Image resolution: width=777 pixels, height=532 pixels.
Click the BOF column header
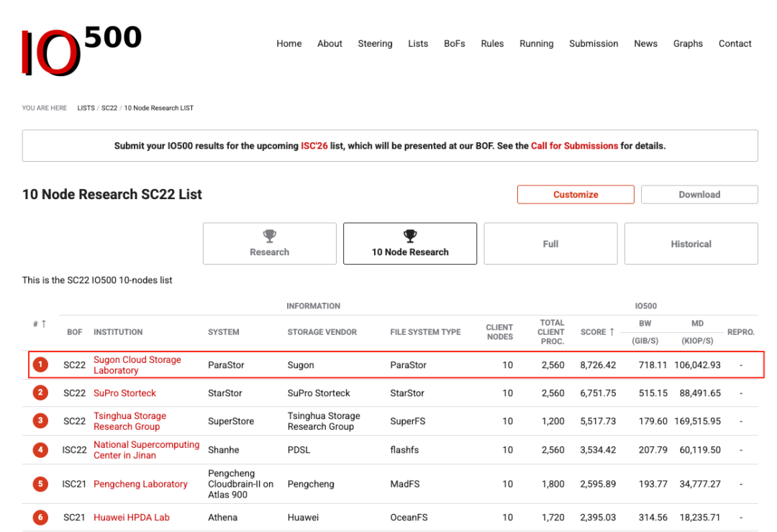tap(74, 332)
